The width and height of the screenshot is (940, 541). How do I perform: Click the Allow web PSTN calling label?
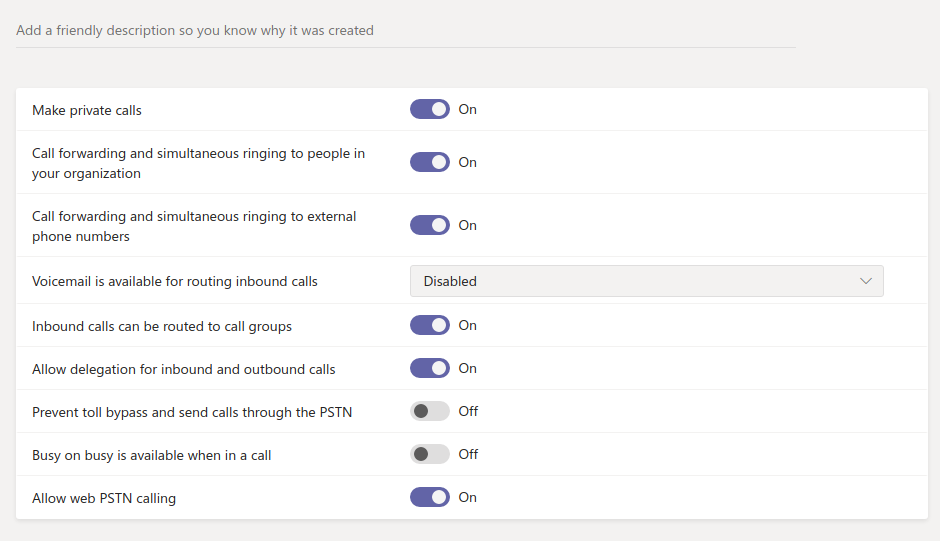(104, 498)
